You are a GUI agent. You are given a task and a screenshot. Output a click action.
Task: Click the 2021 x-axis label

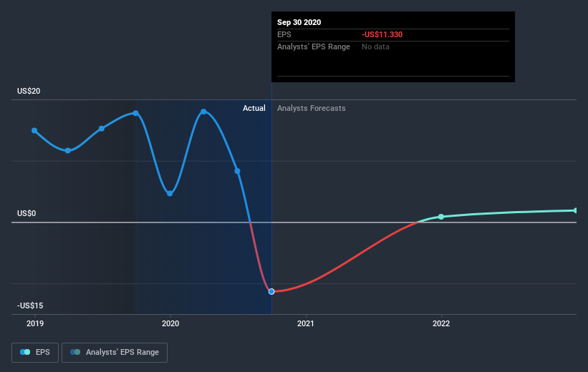[x=306, y=323]
